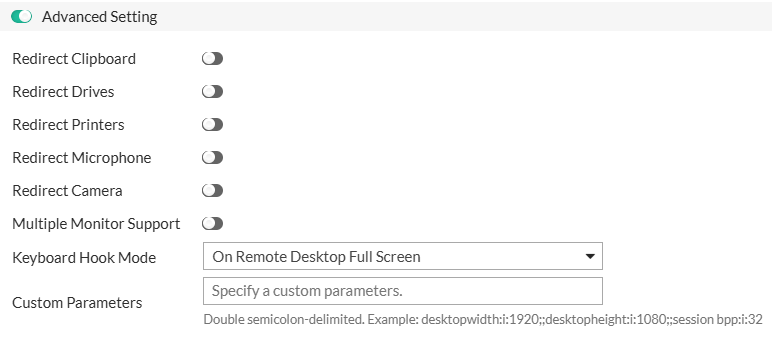Click the Redirect Clipboard label text

tap(74, 59)
